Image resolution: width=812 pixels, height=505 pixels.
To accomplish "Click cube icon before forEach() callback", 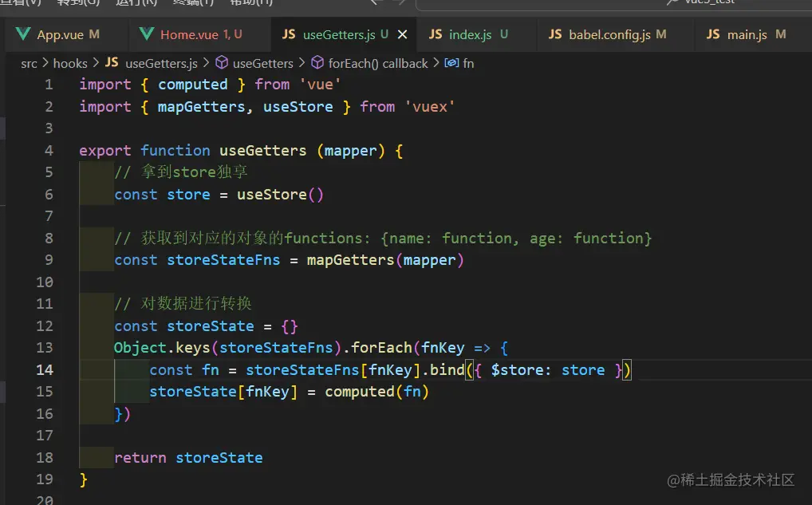I will point(317,63).
